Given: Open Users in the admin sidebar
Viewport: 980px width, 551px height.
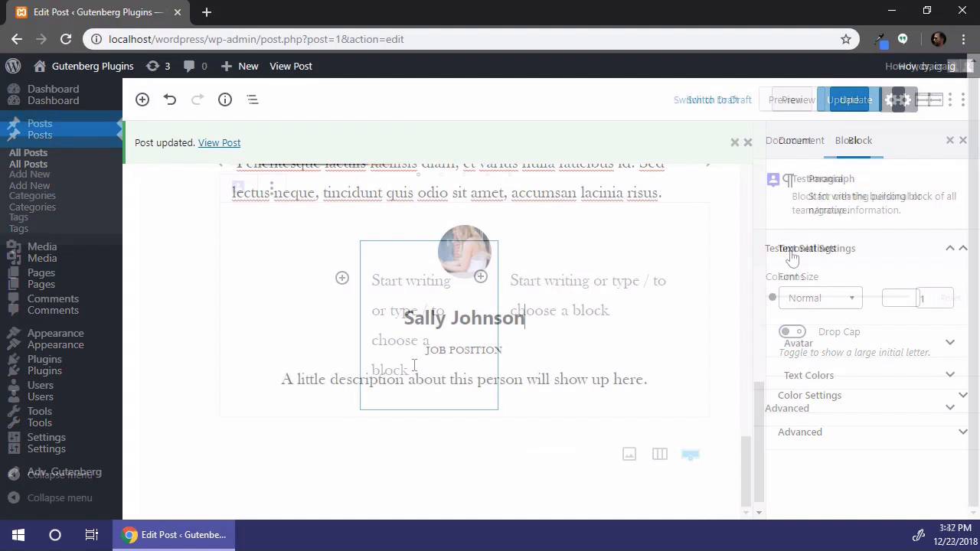Looking at the screenshot, I should tap(41, 396).
